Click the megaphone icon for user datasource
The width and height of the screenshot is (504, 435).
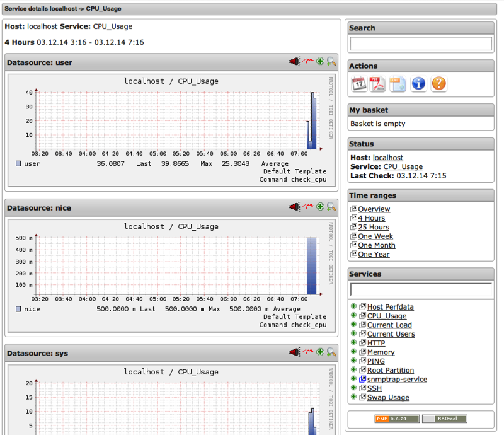pyautogui.click(x=294, y=62)
